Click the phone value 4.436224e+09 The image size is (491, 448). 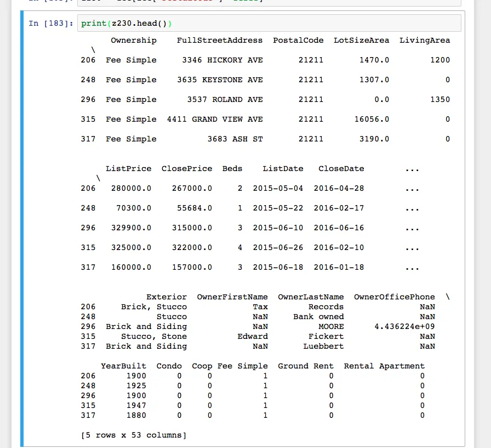click(404, 326)
